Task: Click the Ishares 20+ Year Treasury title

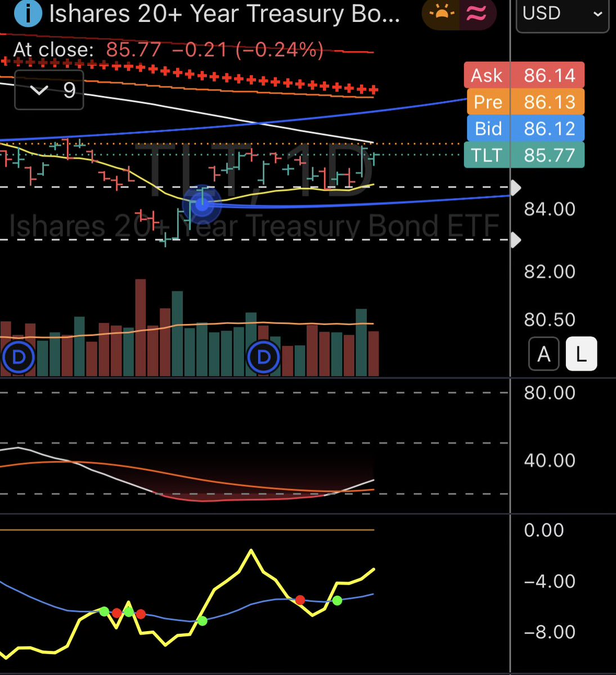Action: [224, 14]
